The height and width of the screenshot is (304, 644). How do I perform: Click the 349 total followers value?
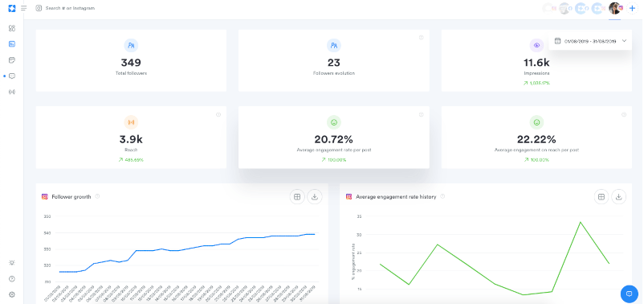(x=131, y=63)
